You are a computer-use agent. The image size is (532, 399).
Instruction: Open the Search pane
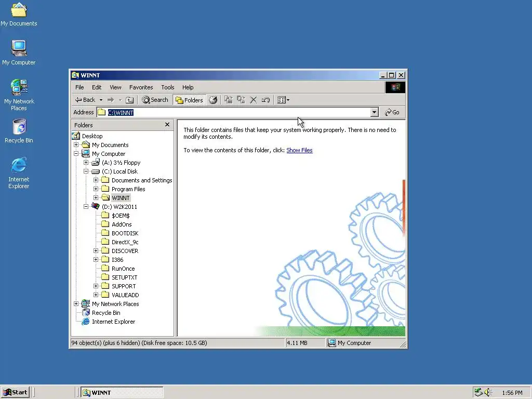155,100
